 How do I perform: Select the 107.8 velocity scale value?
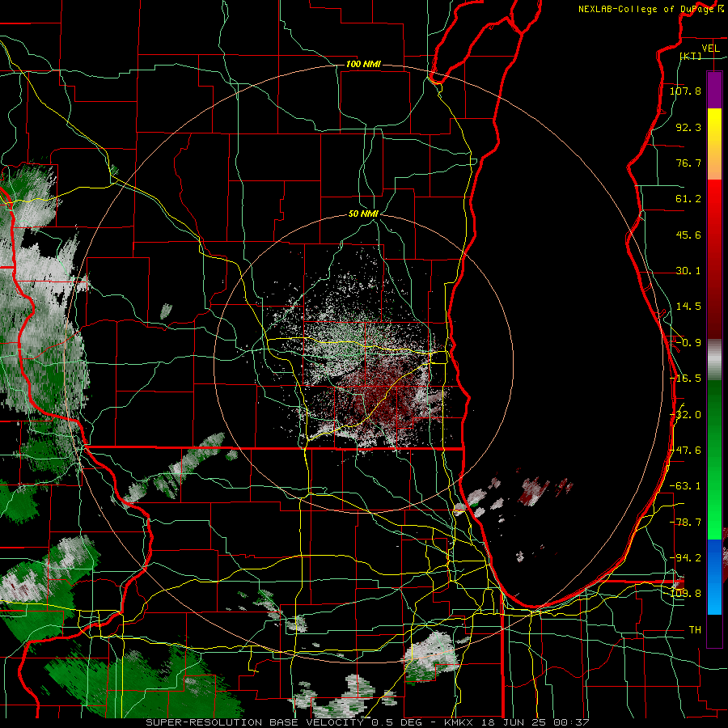685,91
